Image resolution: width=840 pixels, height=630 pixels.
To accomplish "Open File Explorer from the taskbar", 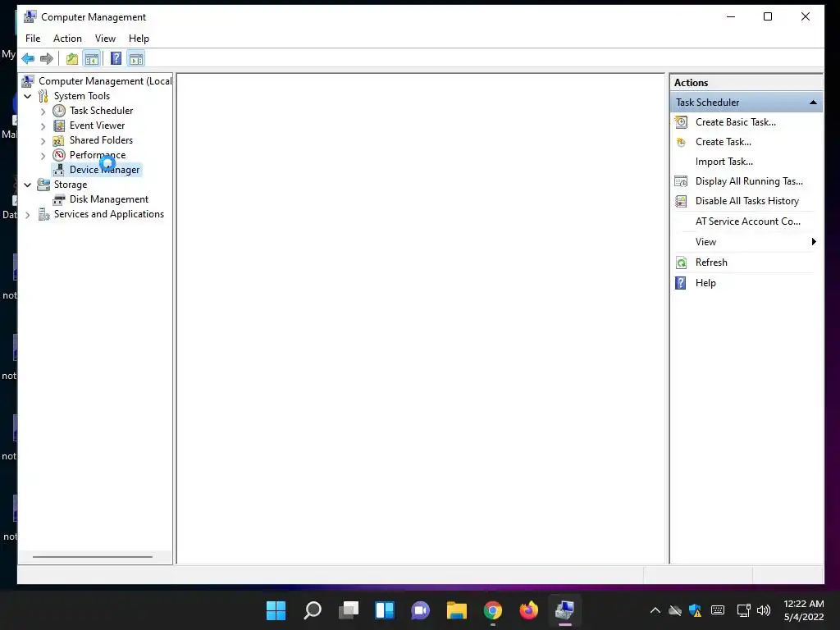I will (457, 610).
